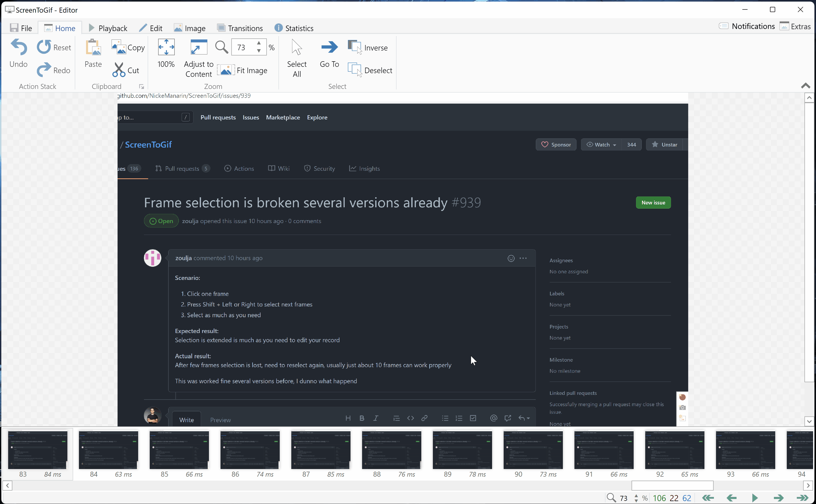This screenshot has height=504, width=816.
Task: Apply Fit Image zoom
Action: tap(243, 70)
